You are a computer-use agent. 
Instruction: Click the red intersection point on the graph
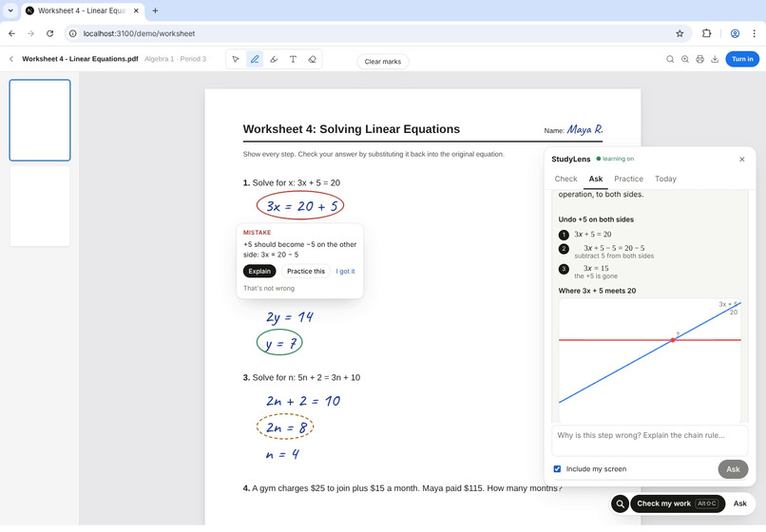673,340
